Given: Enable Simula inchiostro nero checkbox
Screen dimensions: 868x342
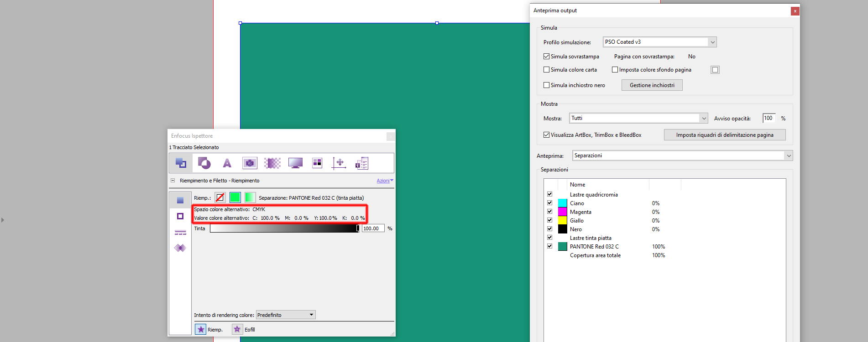Looking at the screenshot, I should 546,85.
